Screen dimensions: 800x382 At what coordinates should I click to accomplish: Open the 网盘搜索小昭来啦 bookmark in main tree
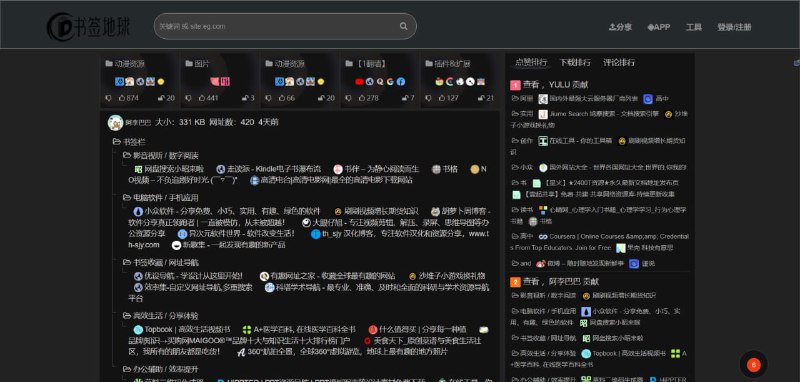tap(169, 169)
